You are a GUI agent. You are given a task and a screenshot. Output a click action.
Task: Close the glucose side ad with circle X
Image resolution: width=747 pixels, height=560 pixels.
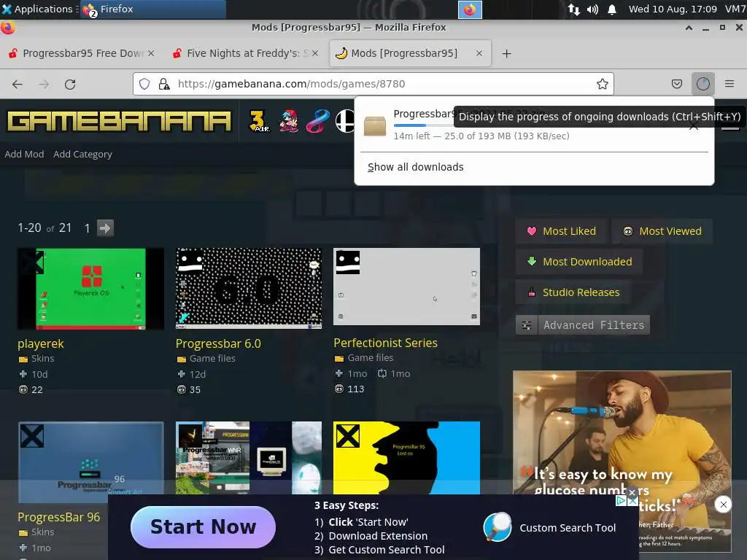coord(723,505)
